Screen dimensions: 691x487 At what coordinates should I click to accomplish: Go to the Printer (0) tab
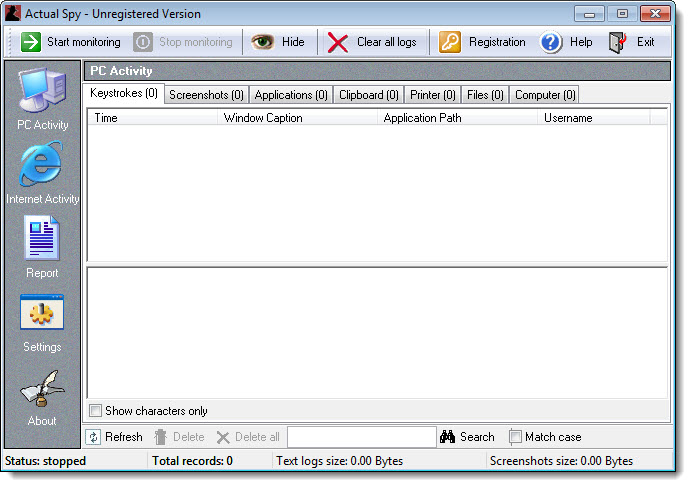click(433, 95)
